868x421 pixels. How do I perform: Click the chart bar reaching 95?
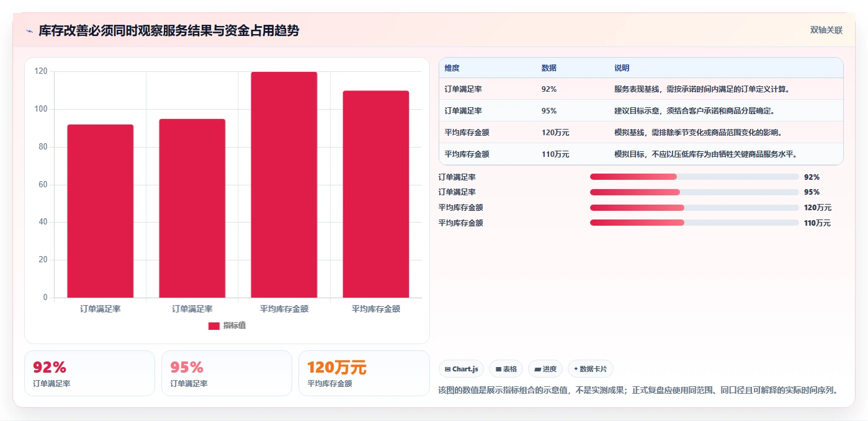click(192, 208)
